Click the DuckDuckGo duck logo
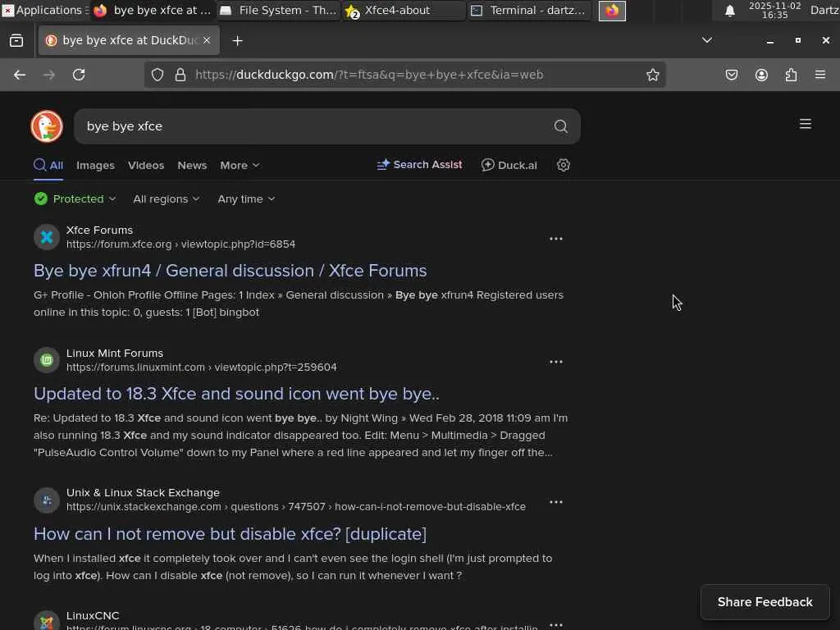Viewport: 840px width, 630px height. point(47,126)
